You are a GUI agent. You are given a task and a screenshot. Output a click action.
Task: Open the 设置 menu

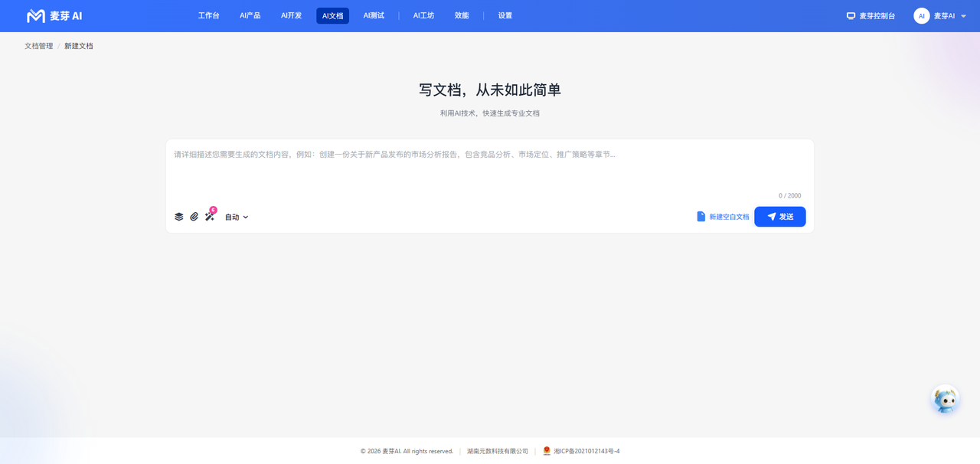click(505, 15)
